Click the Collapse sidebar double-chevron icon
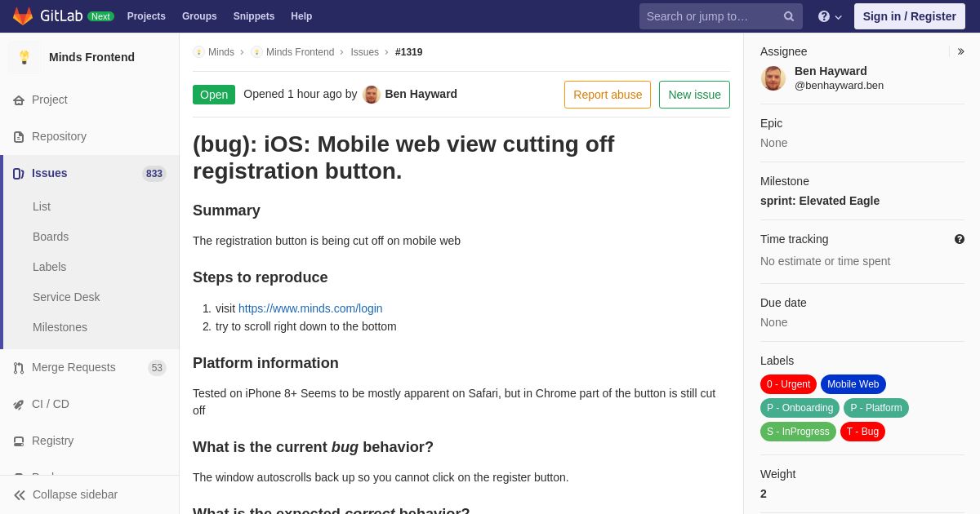The width and height of the screenshot is (980, 514). [20, 495]
